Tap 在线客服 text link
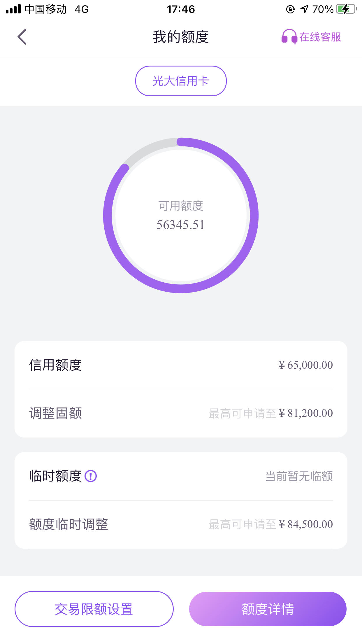 (x=320, y=37)
